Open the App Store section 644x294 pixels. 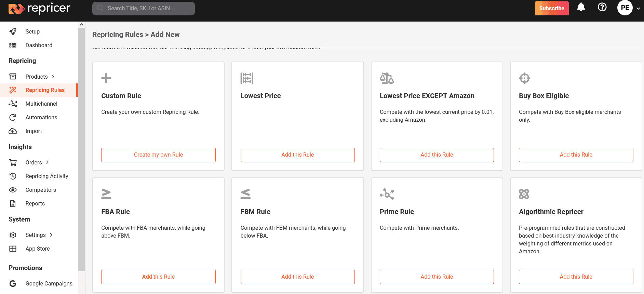[38, 249]
